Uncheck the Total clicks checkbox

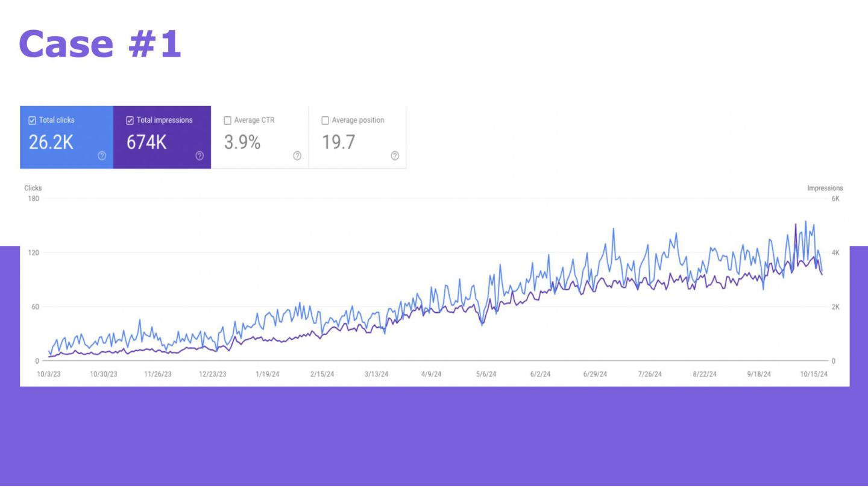click(33, 120)
